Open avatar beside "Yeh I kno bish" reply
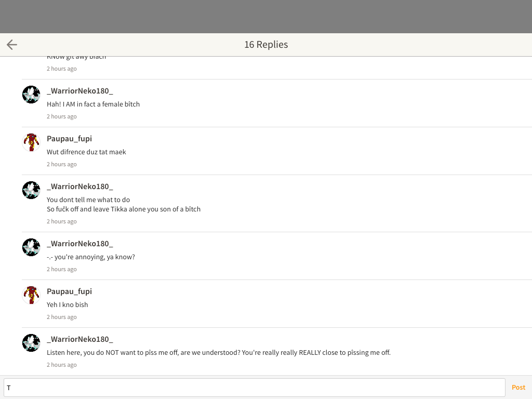The height and width of the screenshot is (399, 532). 31,295
